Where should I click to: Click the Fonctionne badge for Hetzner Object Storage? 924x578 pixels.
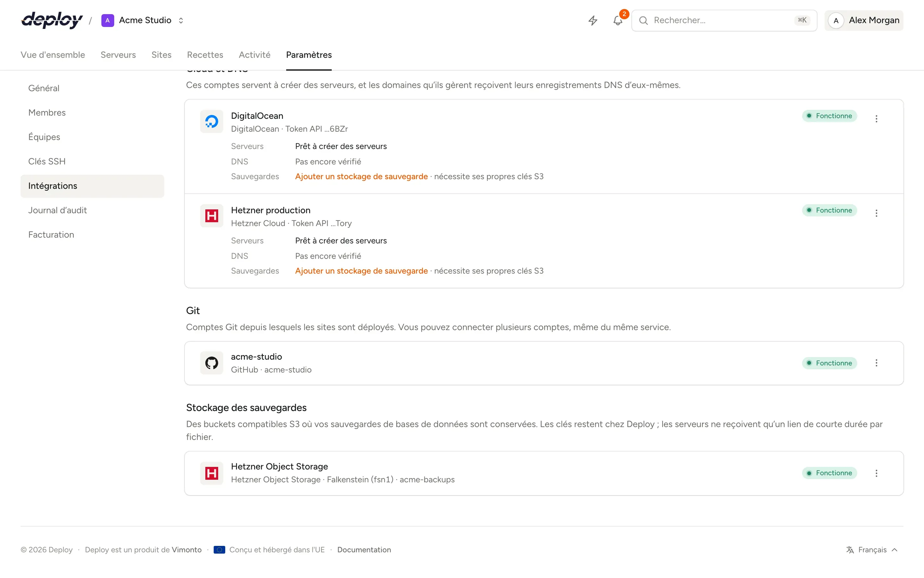[829, 473]
